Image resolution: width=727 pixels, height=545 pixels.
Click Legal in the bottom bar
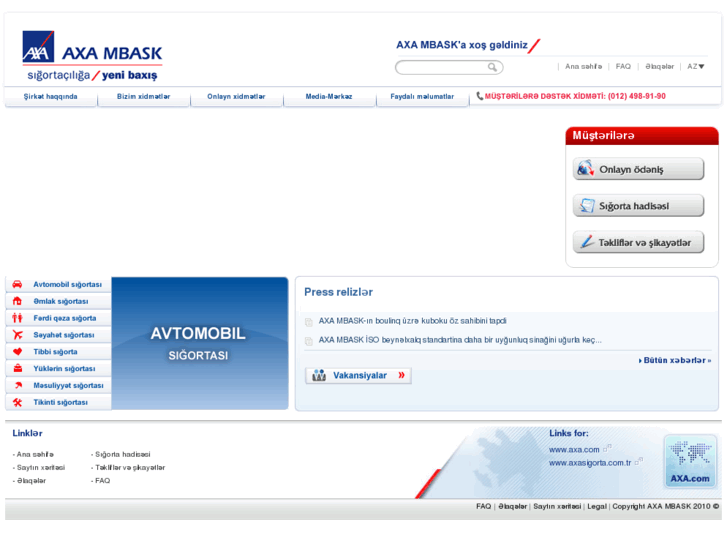pyautogui.click(x=597, y=506)
